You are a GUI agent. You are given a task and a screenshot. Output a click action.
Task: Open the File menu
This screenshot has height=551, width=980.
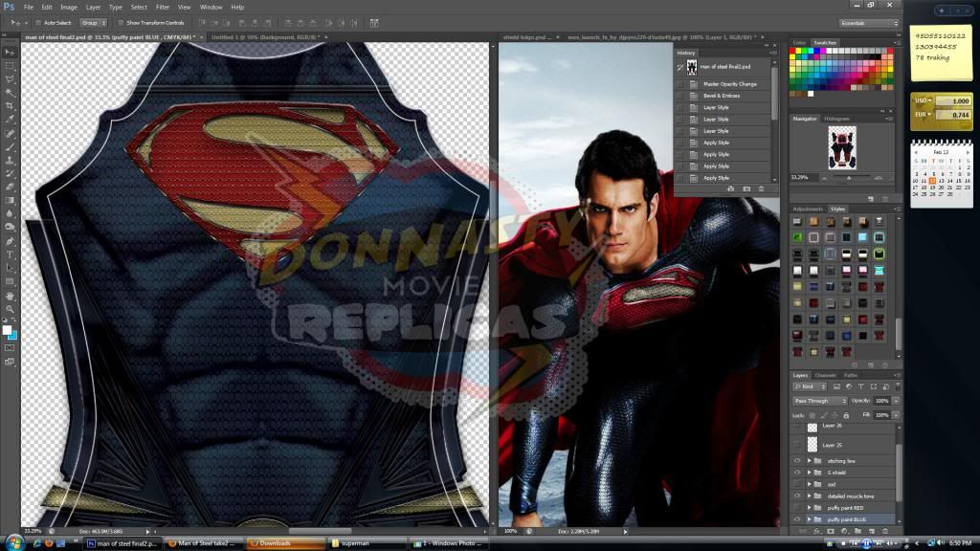point(29,8)
